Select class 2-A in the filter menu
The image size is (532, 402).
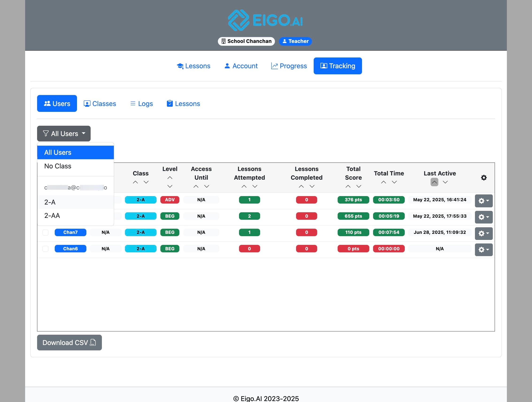[76, 202]
